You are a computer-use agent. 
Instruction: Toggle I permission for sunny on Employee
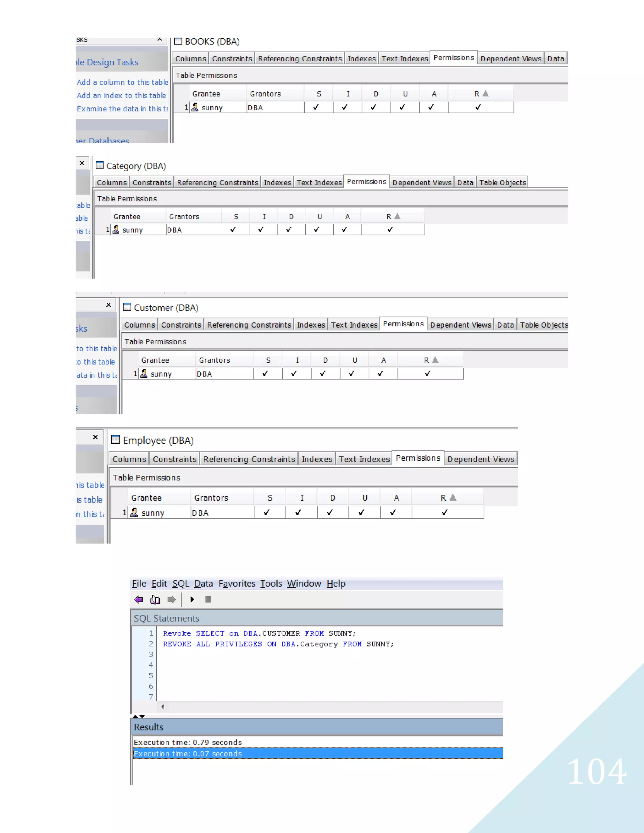pos(298,512)
